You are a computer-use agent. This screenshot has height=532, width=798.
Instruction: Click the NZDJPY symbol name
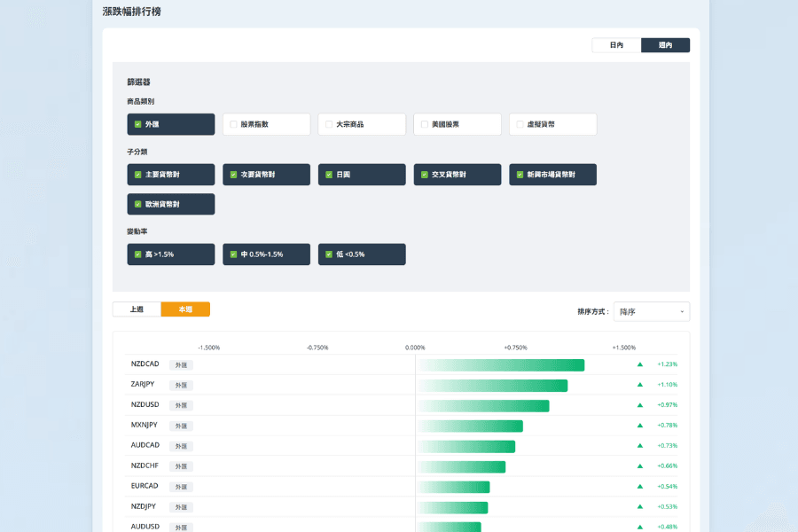coord(144,506)
